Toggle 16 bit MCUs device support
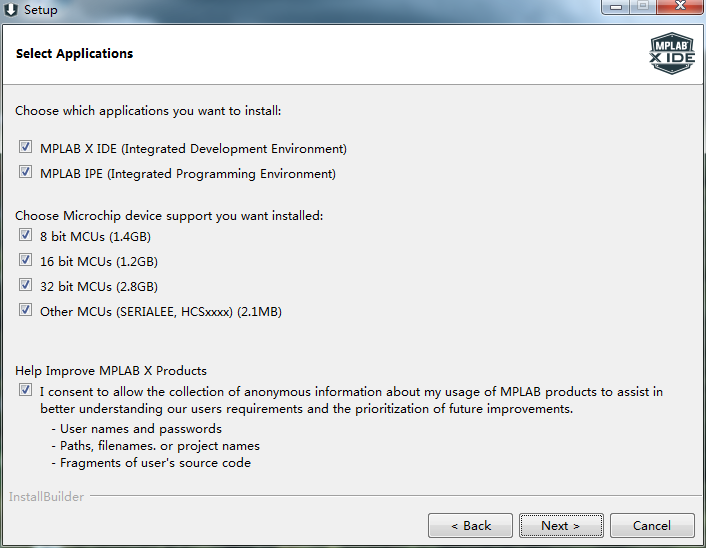The image size is (706, 548). (25, 260)
